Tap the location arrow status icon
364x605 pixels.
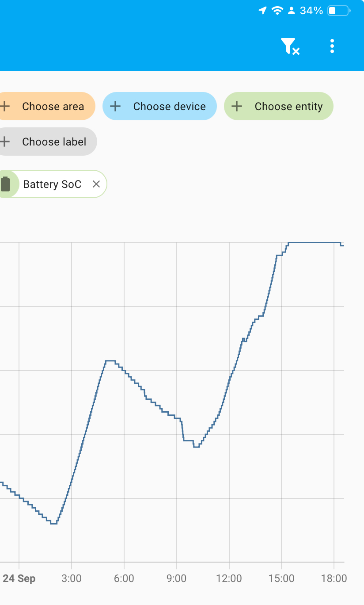(x=263, y=11)
